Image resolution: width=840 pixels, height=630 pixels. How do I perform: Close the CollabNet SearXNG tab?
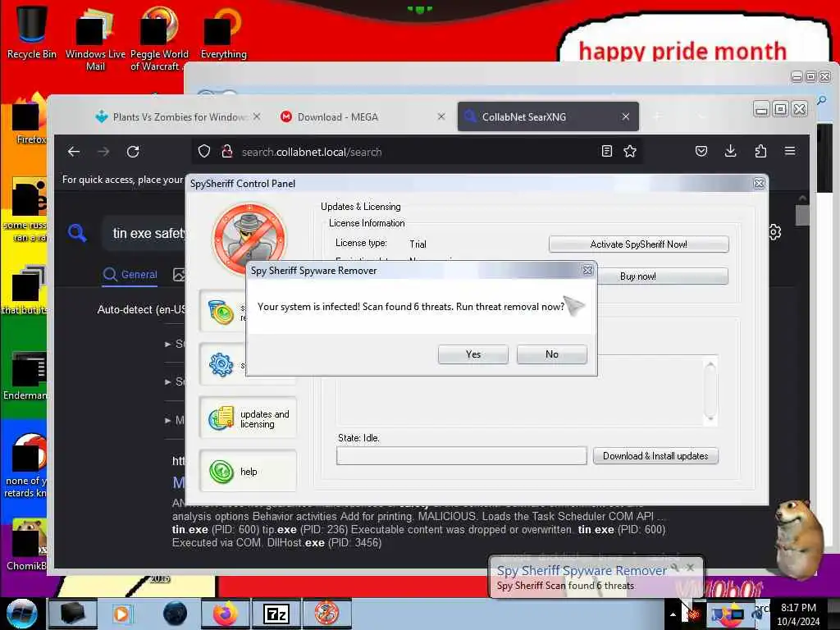625,116
